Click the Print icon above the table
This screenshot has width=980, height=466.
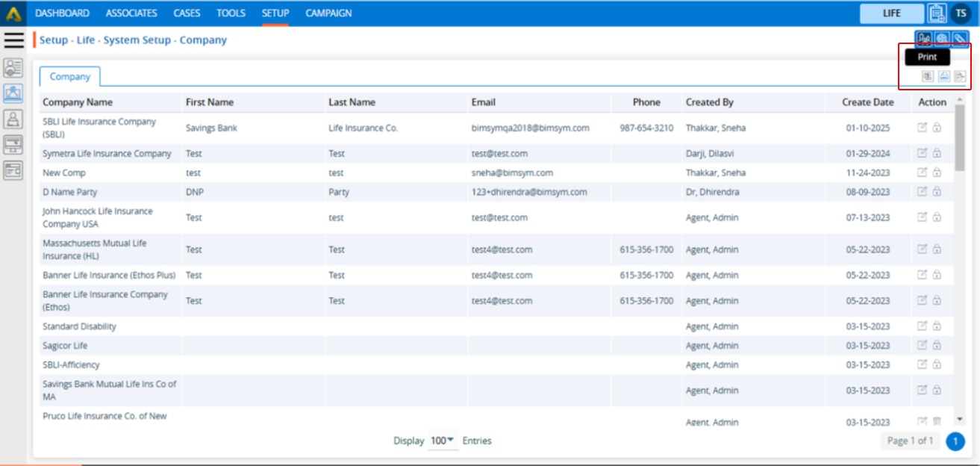(943, 76)
